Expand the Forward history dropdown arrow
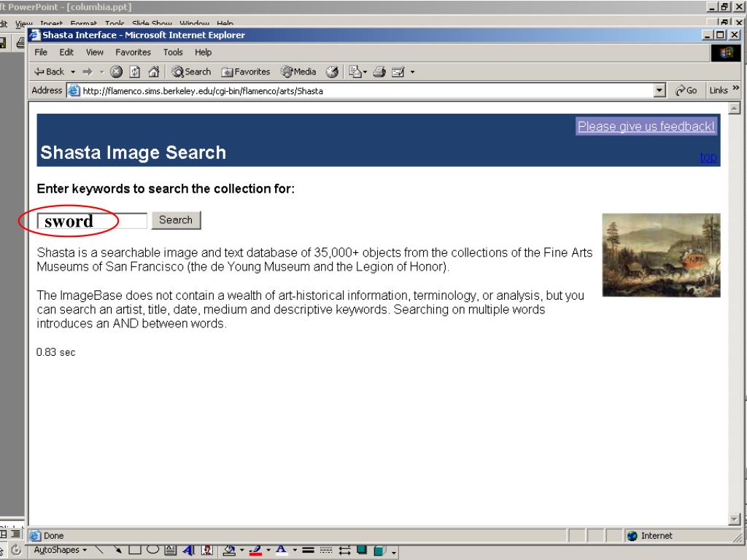Screen dimensions: 747x560 click(101, 72)
